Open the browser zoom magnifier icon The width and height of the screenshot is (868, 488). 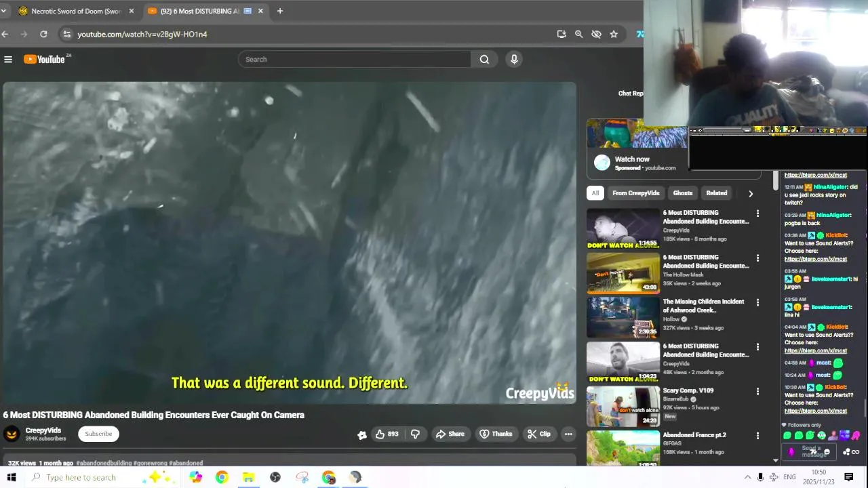pyautogui.click(x=578, y=34)
